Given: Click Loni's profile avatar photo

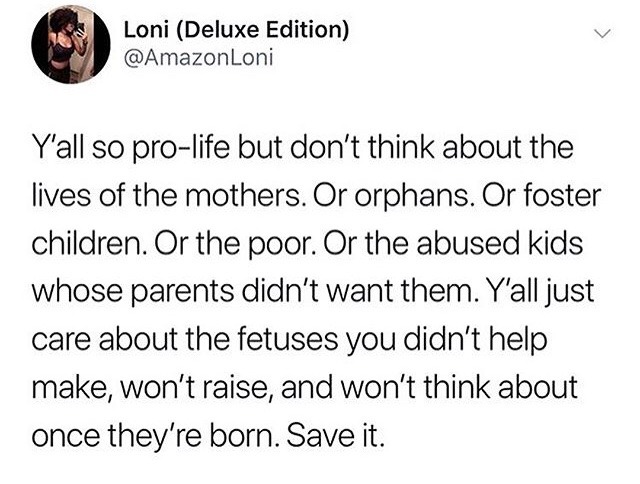Looking at the screenshot, I should click(72, 44).
